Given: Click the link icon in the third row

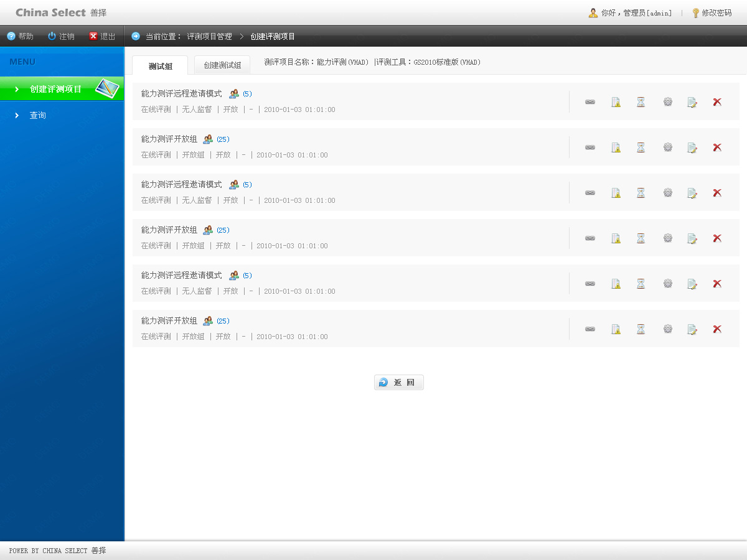Looking at the screenshot, I should coord(590,193).
